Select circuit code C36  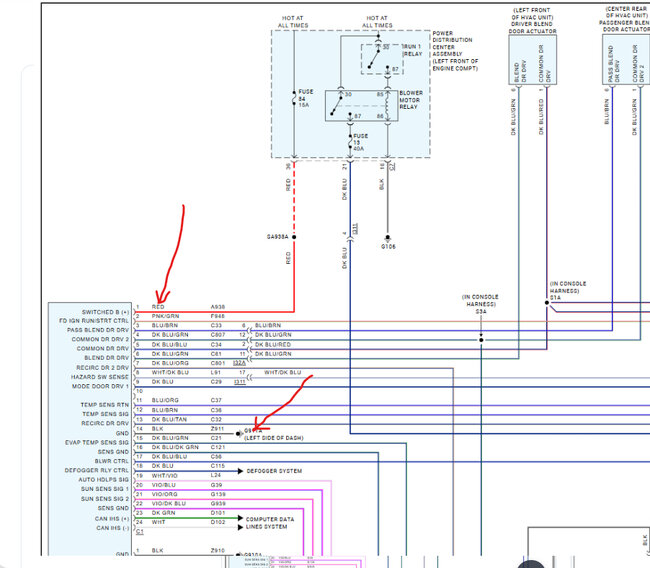216,410
